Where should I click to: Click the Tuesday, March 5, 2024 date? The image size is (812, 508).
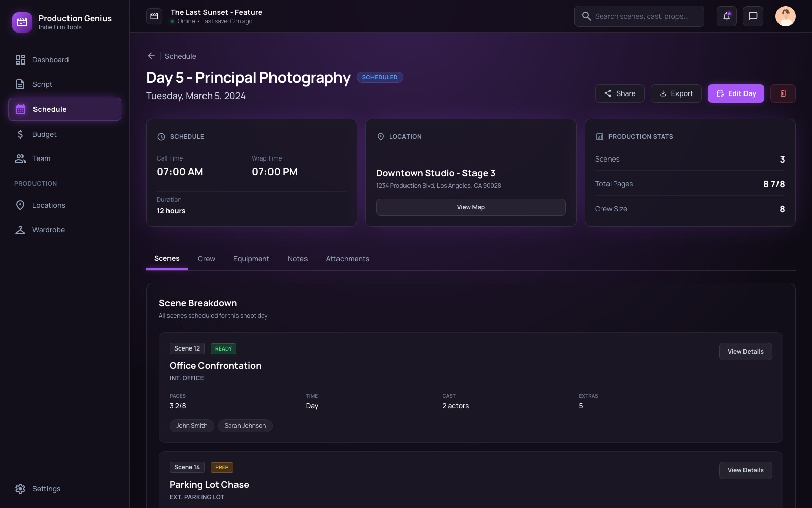pyautogui.click(x=196, y=96)
